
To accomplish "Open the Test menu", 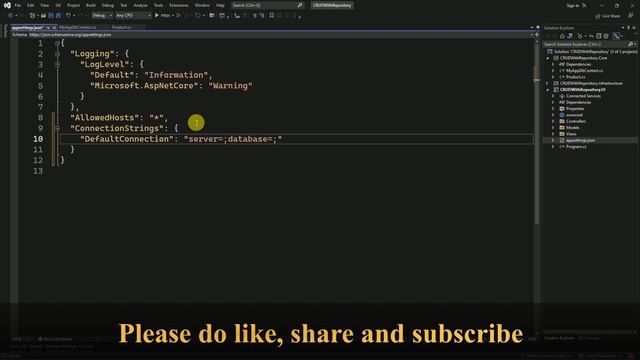I will click(x=124, y=5).
